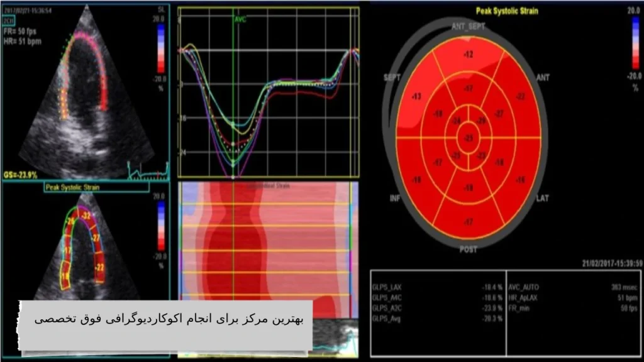Click the INF label on bull's eye
The width and height of the screenshot is (644, 362).
click(394, 199)
